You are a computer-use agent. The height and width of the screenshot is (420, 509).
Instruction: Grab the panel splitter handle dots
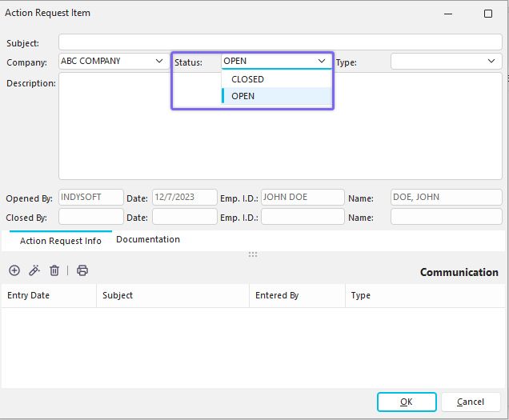click(253, 254)
